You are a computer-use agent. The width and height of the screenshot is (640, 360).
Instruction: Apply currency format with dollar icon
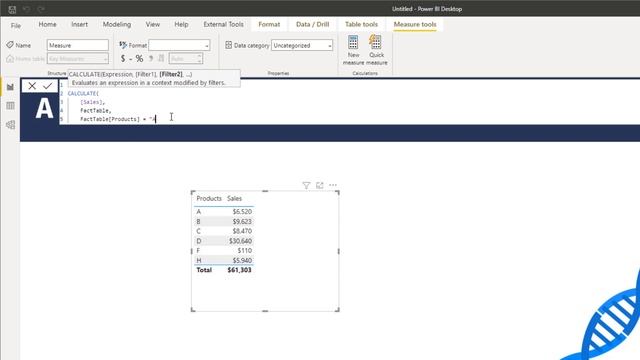(123, 59)
